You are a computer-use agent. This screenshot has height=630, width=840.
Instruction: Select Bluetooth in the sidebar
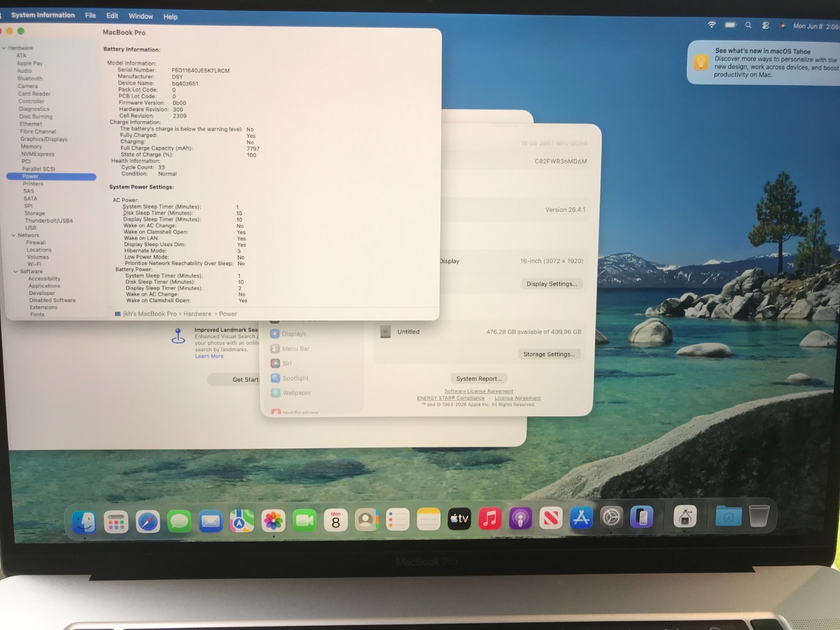point(30,78)
